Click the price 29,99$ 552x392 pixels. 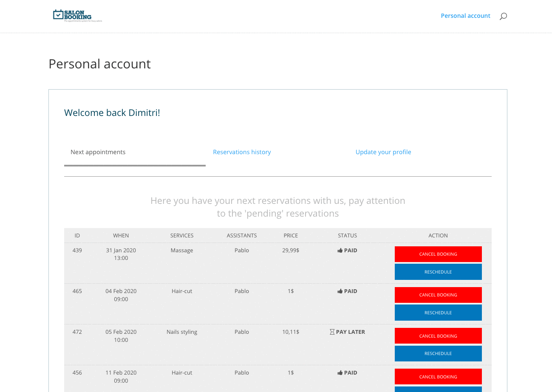(x=291, y=250)
